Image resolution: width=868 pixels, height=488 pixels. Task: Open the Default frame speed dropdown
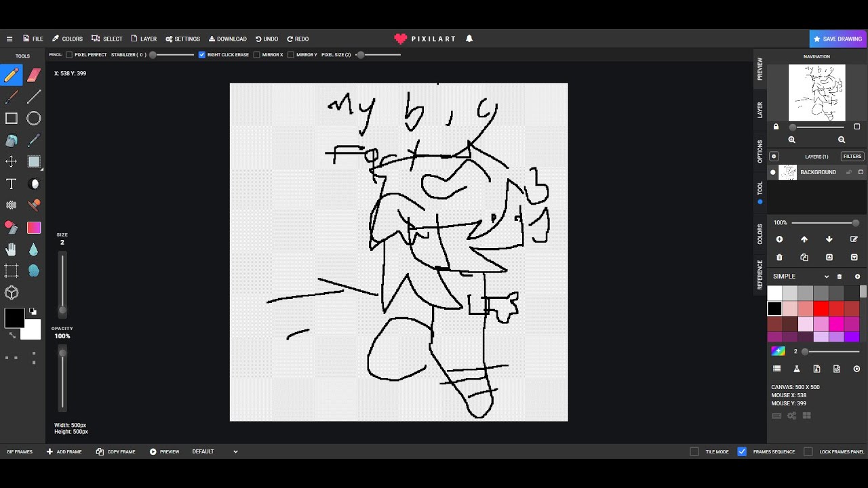(x=215, y=451)
